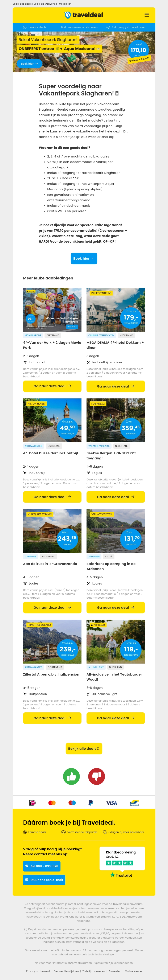Click the "Meld je af" link at top
The height and width of the screenshot is (980, 168).
[x=65, y=4]
